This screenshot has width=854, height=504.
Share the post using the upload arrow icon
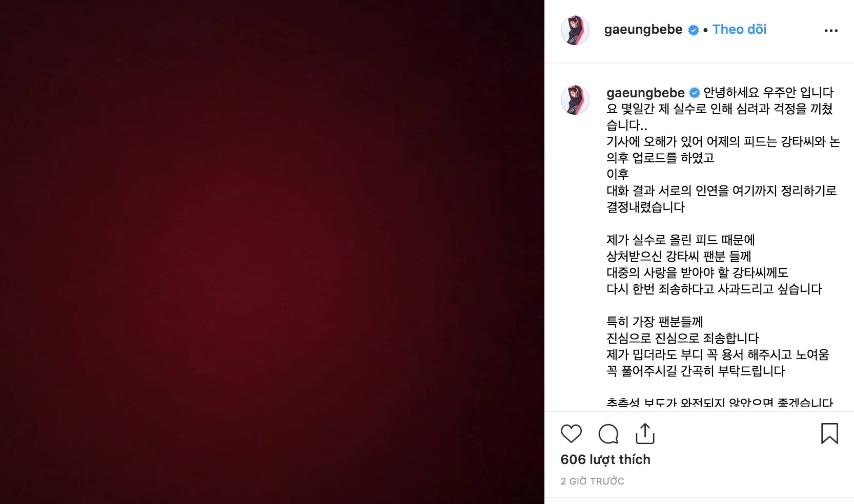[x=645, y=433]
